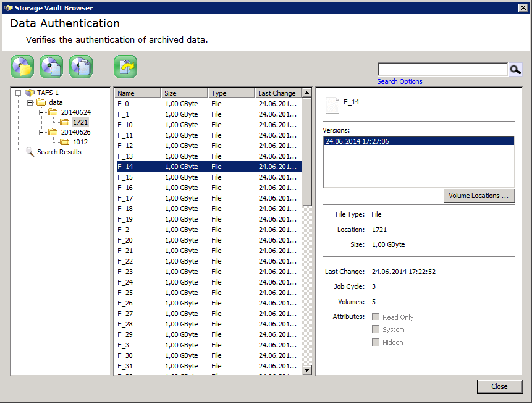This screenshot has width=532, height=403.
Task: Collapse the TAFS 1 tree node
Action: (18, 93)
